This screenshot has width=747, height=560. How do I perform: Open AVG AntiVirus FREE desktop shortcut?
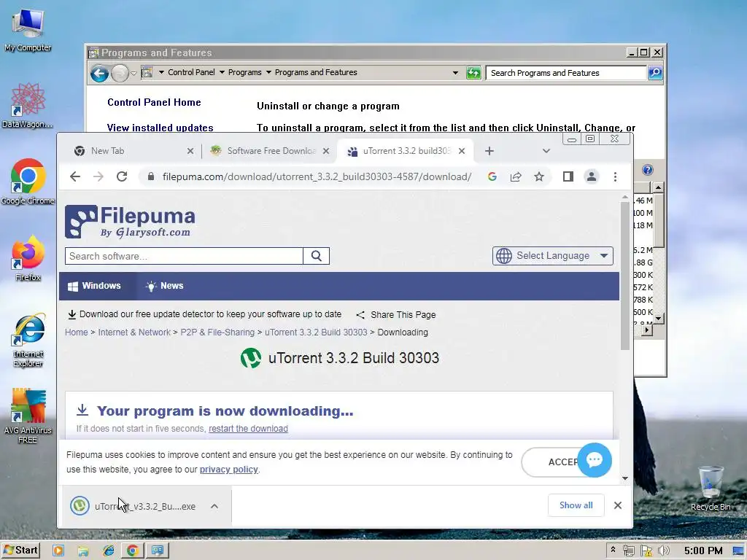click(x=28, y=416)
